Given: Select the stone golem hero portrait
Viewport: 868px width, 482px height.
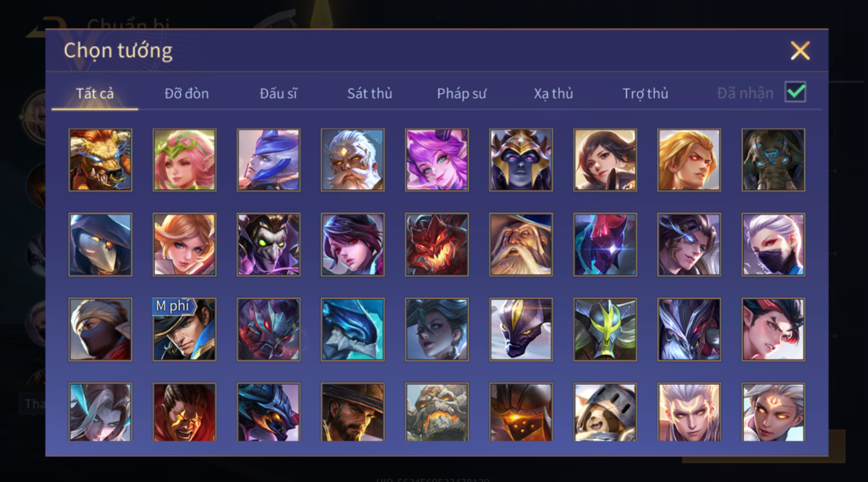Looking at the screenshot, I should tap(437, 412).
